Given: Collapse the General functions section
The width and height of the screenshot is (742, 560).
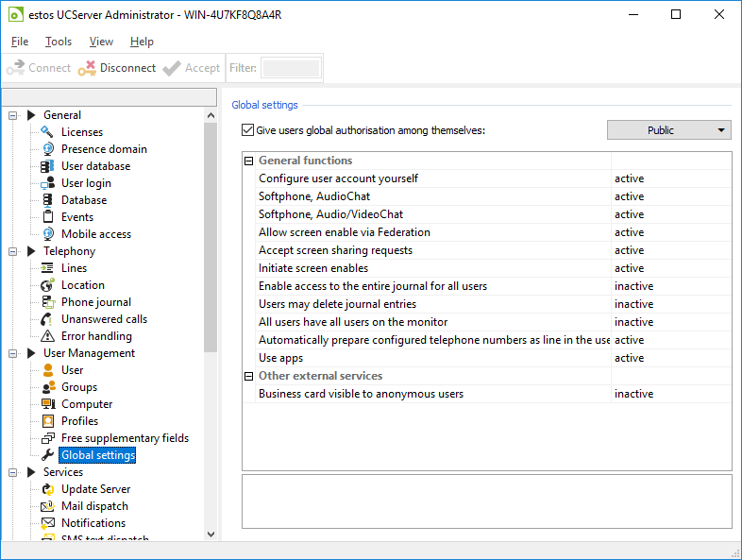Looking at the screenshot, I should (249, 161).
